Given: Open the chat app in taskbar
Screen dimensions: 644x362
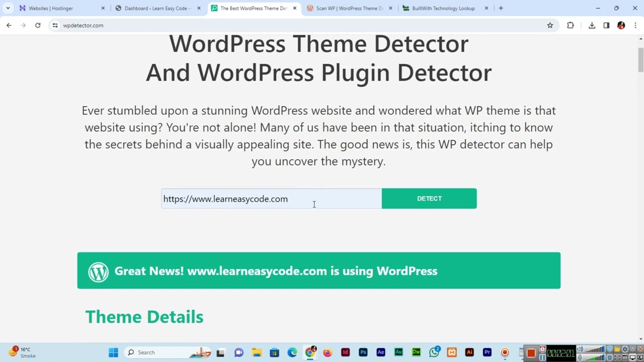Looking at the screenshot, I should point(238,352).
